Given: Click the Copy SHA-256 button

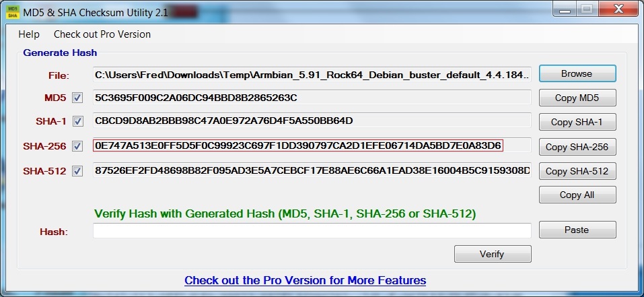Looking at the screenshot, I should [x=577, y=147].
